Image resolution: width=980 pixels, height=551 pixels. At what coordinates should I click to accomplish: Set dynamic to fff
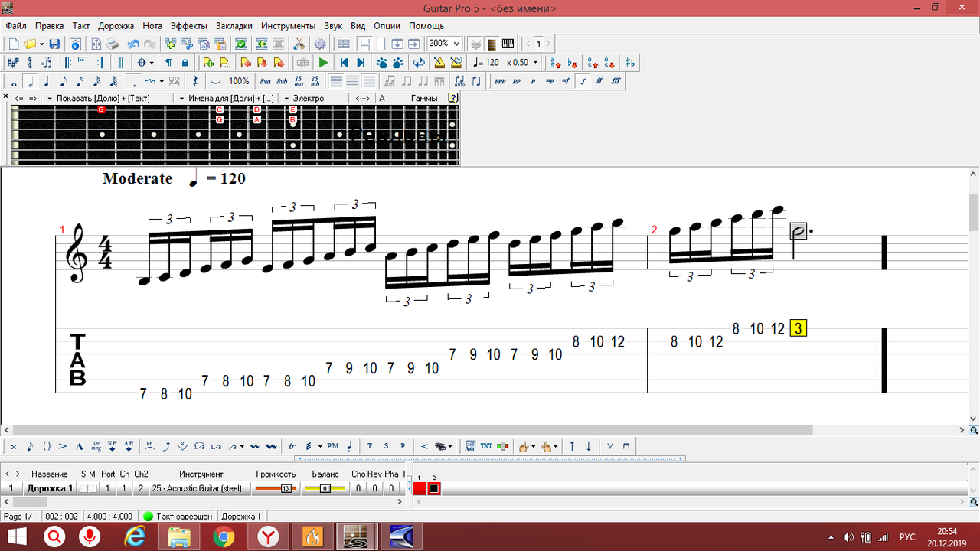pyautogui.click(x=616, y=81)
